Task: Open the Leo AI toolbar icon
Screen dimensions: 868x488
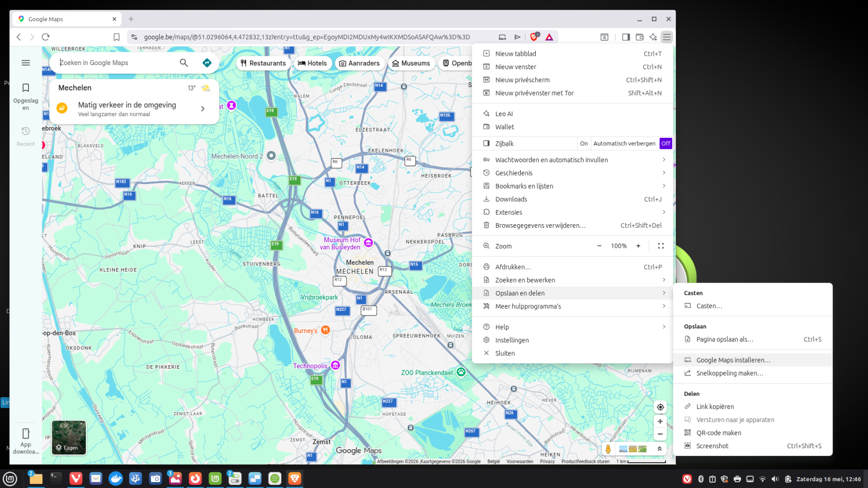Action: (653, 37)
